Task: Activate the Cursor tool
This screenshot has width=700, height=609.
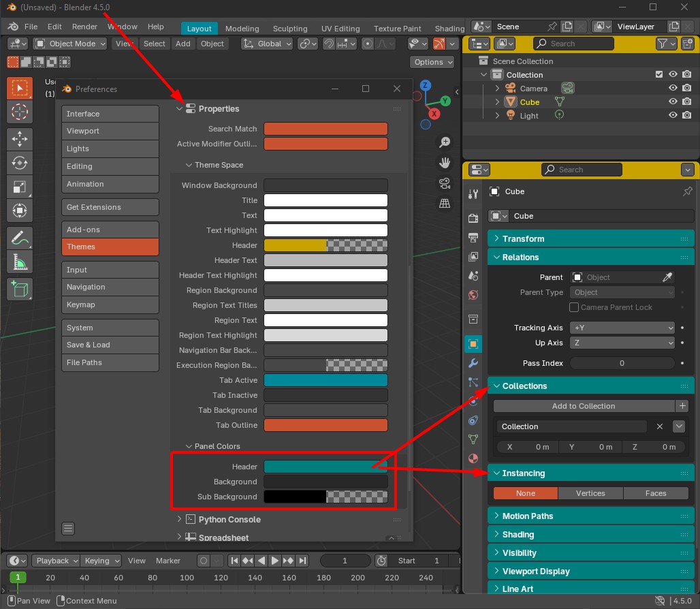Action: [x=19, y=111]
